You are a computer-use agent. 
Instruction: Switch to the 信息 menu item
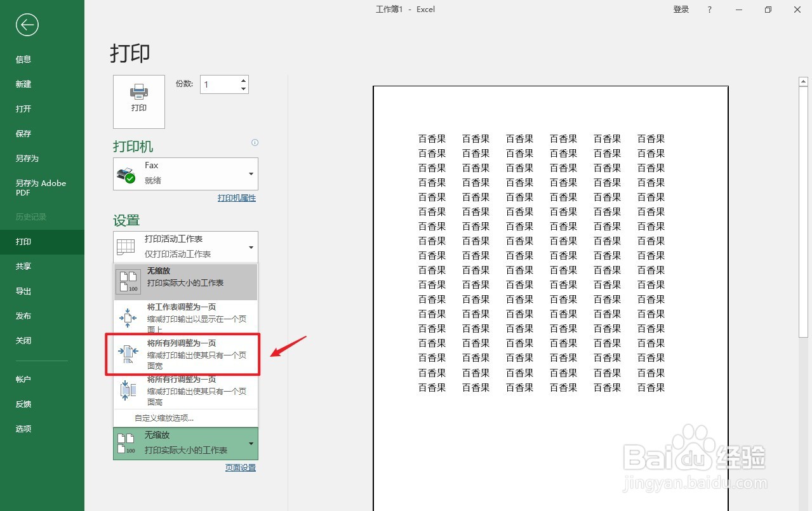coord(23,59)
